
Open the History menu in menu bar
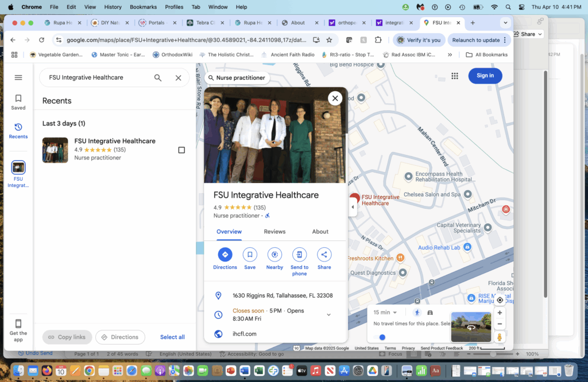113,7
